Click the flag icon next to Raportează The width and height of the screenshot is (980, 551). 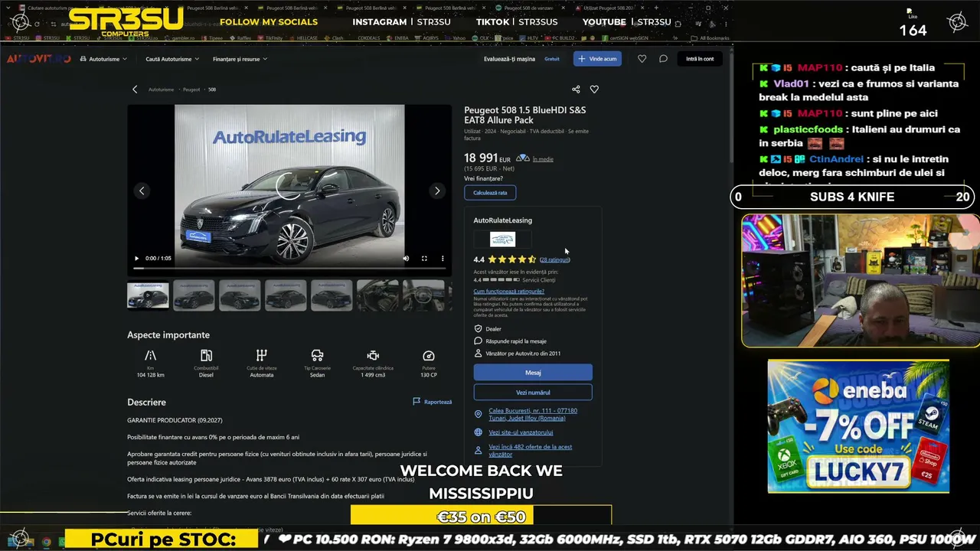tap(416, 401)
